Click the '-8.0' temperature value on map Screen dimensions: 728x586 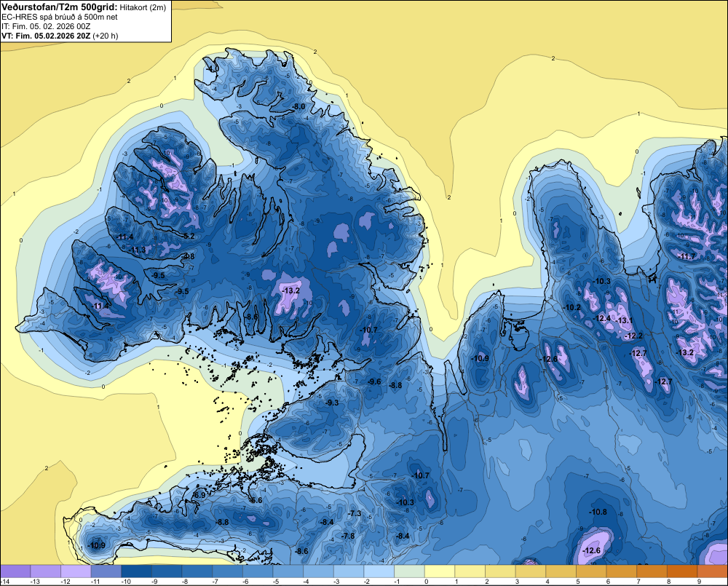point(298,107)
